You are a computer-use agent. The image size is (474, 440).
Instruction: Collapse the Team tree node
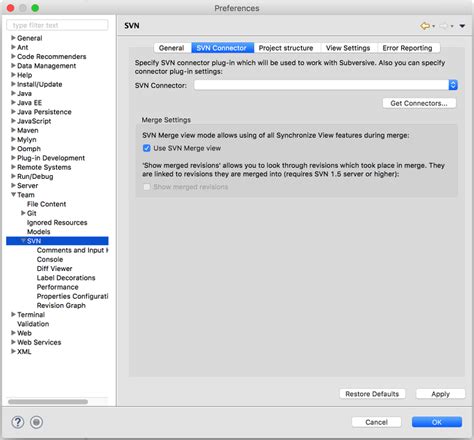click(x=14, y=195)
